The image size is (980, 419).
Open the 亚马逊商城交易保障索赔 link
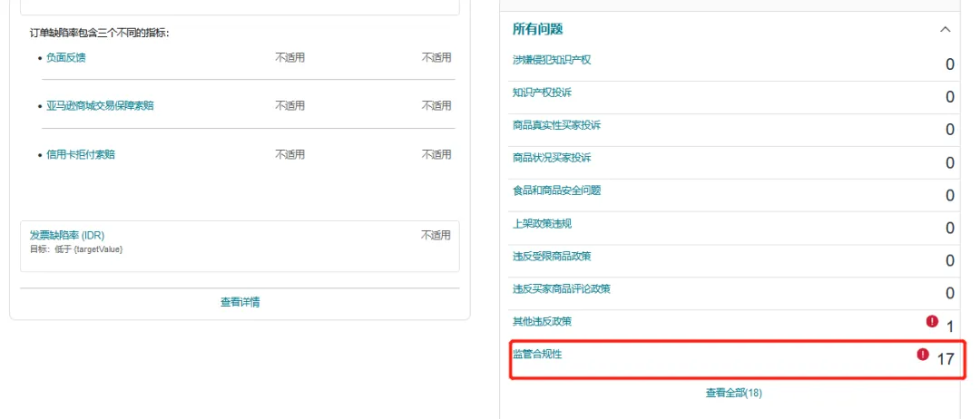click(100, 106)
